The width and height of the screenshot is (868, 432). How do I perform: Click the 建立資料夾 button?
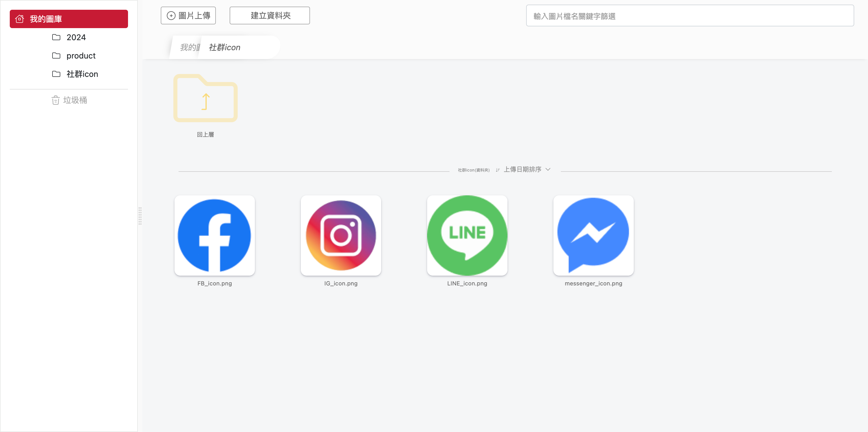click(x=270, y=15)
